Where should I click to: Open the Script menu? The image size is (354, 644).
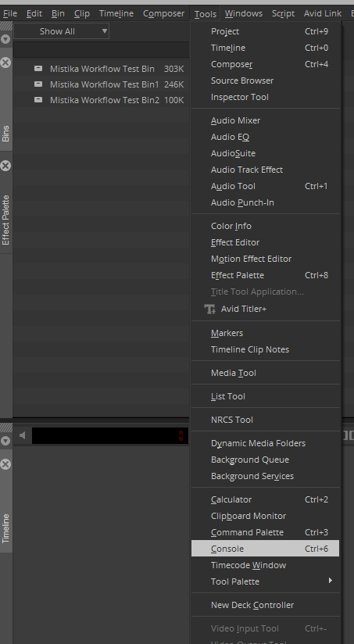click(x=283, y=13)
